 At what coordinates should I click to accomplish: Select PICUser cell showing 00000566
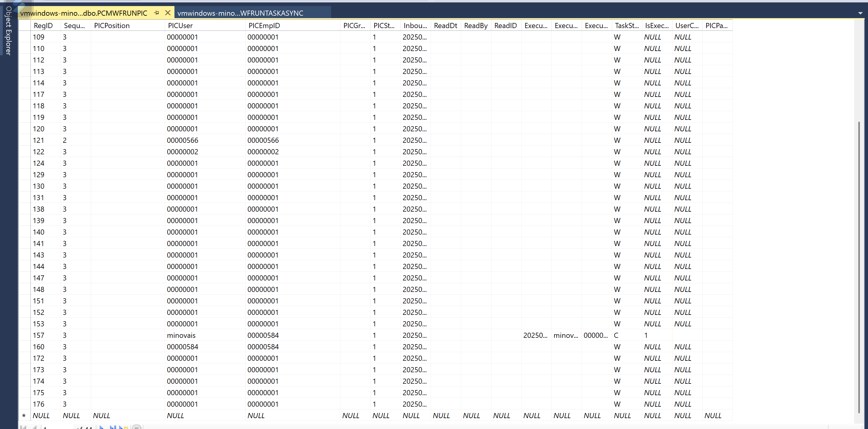point(205,140)
